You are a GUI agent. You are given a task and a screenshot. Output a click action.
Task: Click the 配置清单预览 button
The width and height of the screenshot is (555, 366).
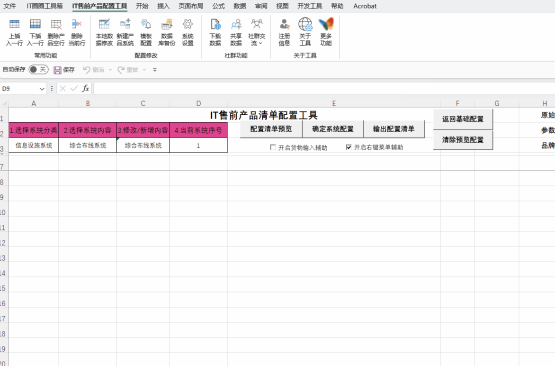tap(271, 129)
